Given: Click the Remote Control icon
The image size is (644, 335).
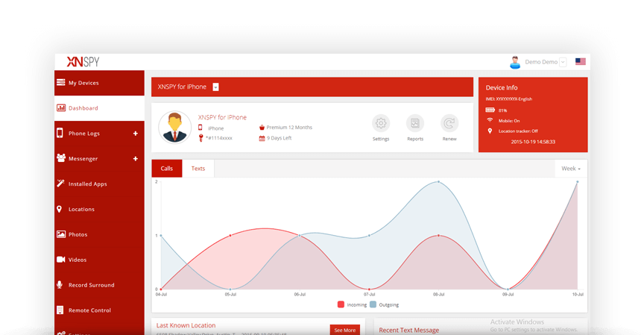Looking at the screenshot, I should coord(60,310).
